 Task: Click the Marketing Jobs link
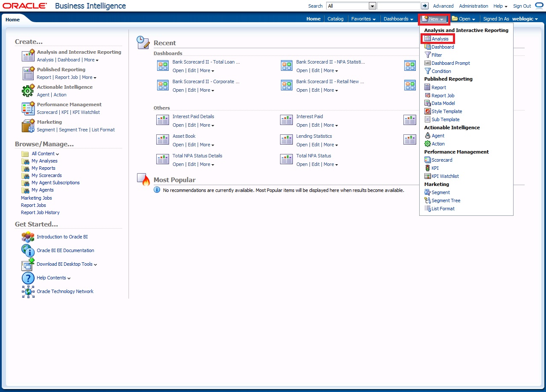click(36, 198)
